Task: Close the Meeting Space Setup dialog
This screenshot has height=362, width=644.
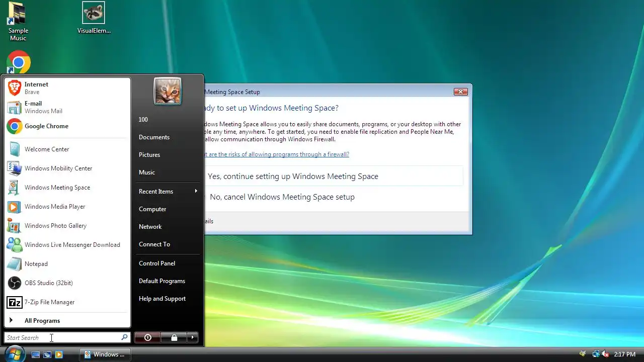Action: pyautogui.click(x=461, y=92)
